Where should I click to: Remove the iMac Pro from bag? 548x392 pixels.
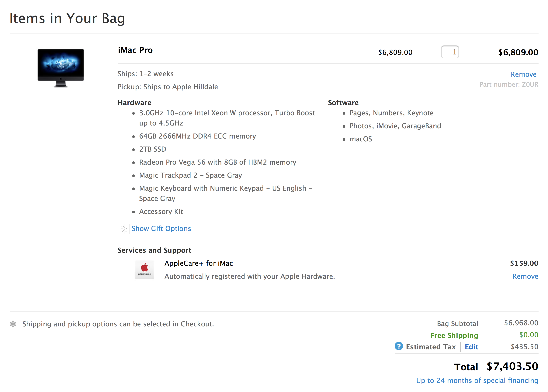523,74
